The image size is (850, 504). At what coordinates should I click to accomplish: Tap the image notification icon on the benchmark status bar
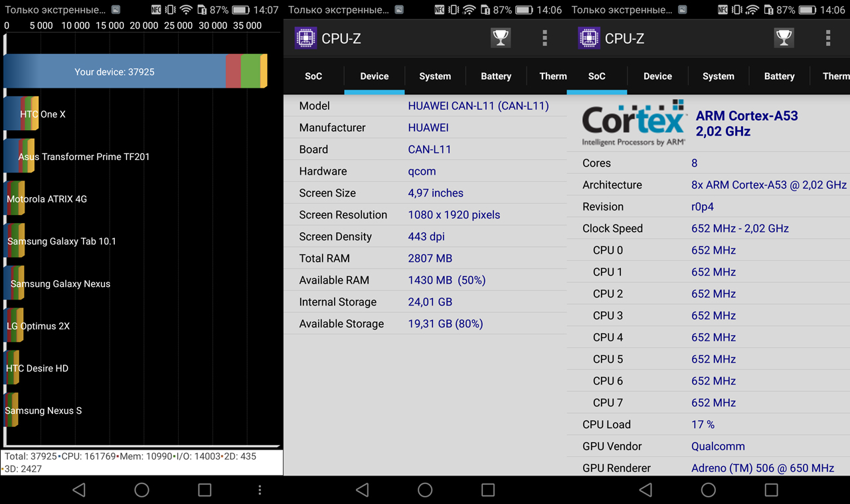click(116, 10)
